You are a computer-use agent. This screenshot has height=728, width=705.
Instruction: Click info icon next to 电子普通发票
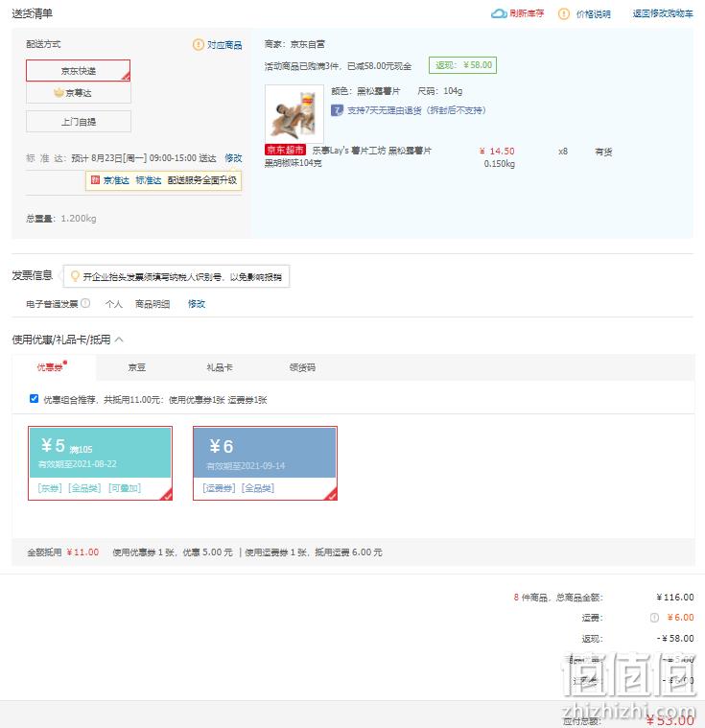click(85, 303)
